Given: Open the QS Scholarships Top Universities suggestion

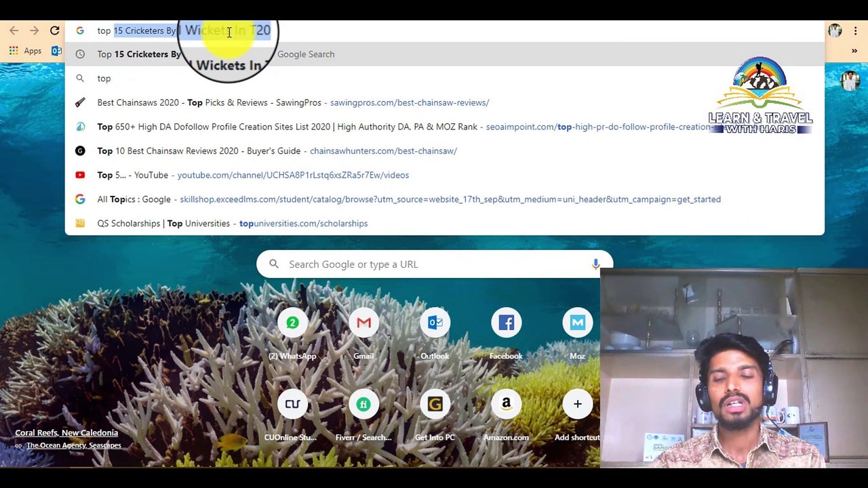Looking at the screenshot, I should 444,224.
